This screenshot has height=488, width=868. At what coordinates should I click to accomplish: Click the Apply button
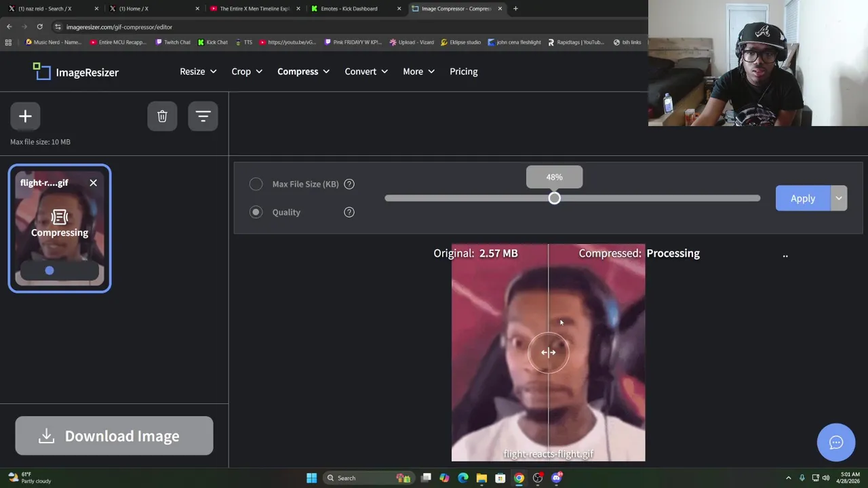(x=803, y=199)
